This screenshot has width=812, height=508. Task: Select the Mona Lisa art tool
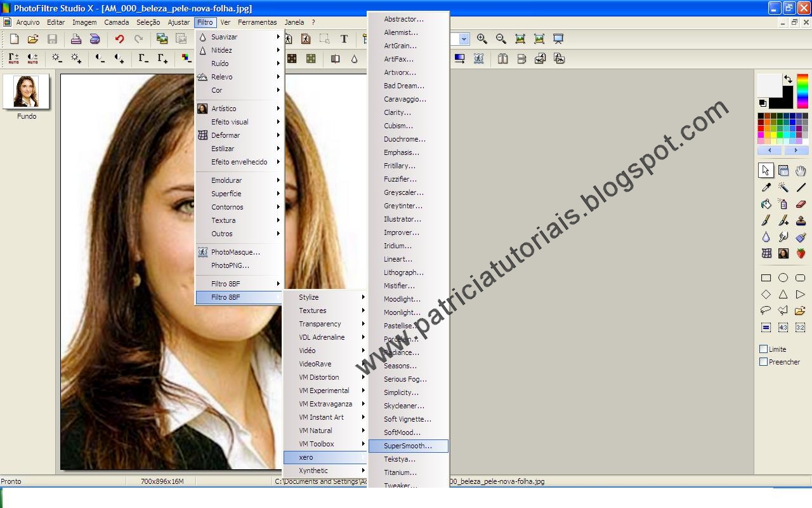coord(783,253)
